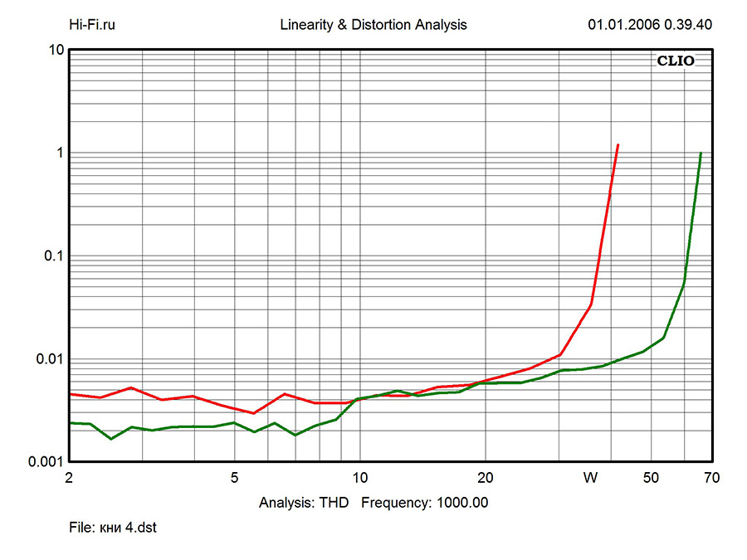
Task: Select the 0.1 y-axis label
Action: [53, 256]
